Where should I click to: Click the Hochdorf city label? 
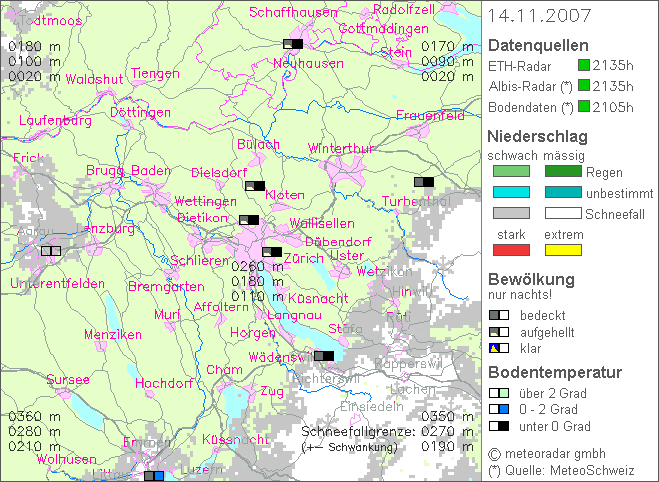164,383
